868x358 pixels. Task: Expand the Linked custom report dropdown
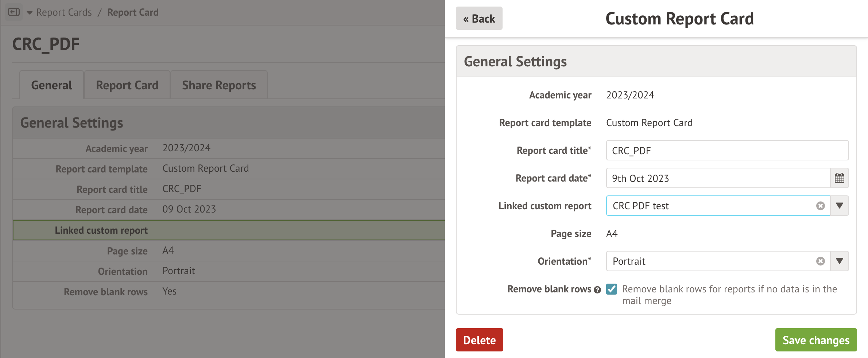[839, 206]
